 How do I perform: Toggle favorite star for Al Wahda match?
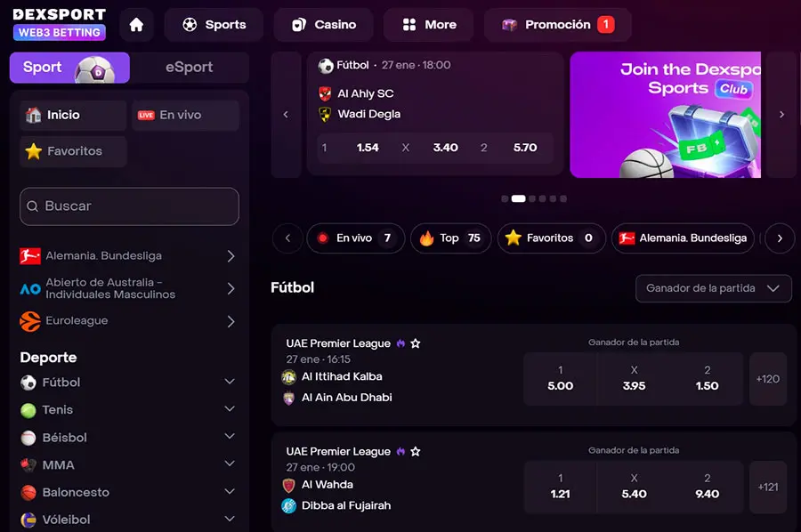[416, 452]
